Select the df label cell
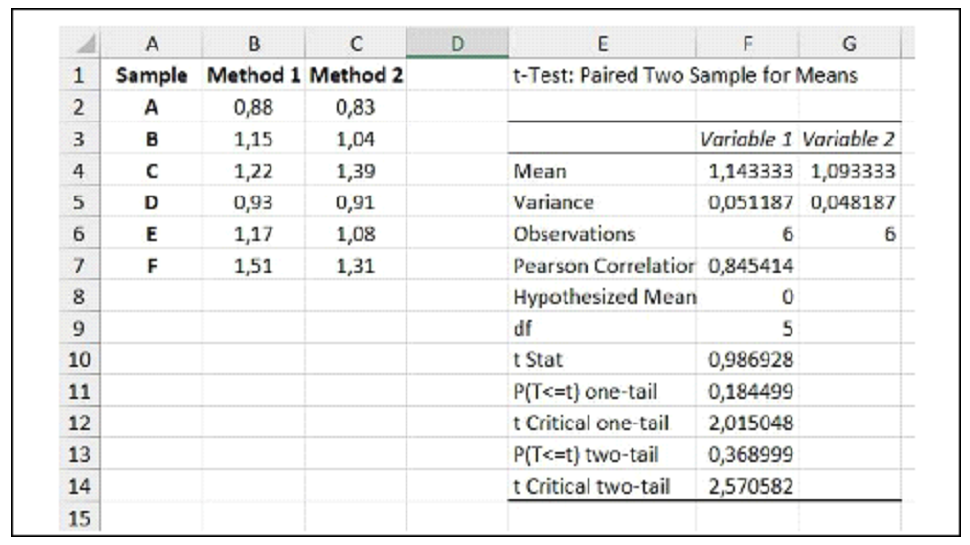The image size is (970, 545). 603,329
